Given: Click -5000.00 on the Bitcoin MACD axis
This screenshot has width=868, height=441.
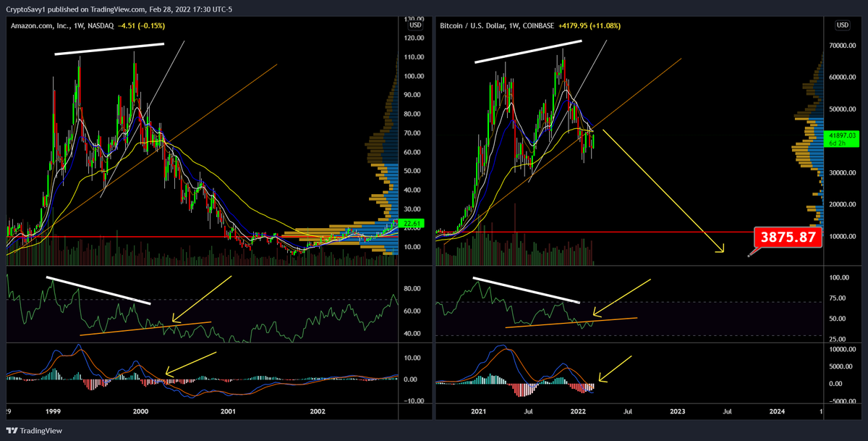Looking at the screenshot, I should [x=841, y=400].
